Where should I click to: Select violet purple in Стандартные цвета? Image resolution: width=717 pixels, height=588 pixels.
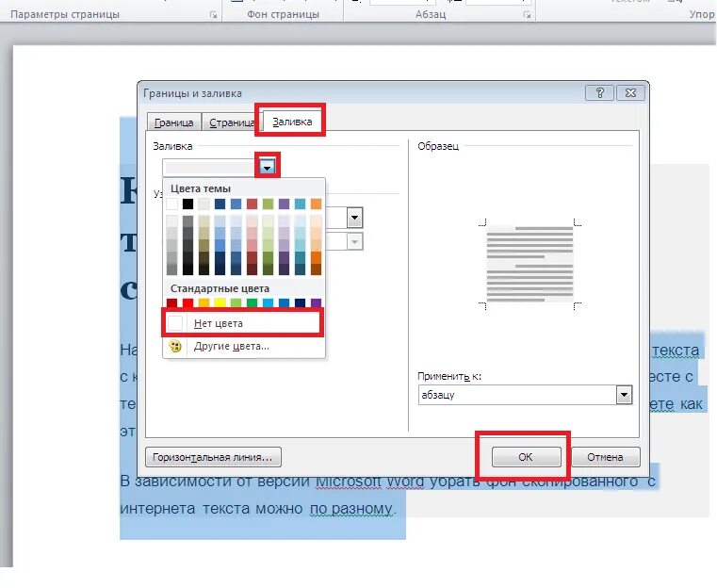click(x=316, y=302)
